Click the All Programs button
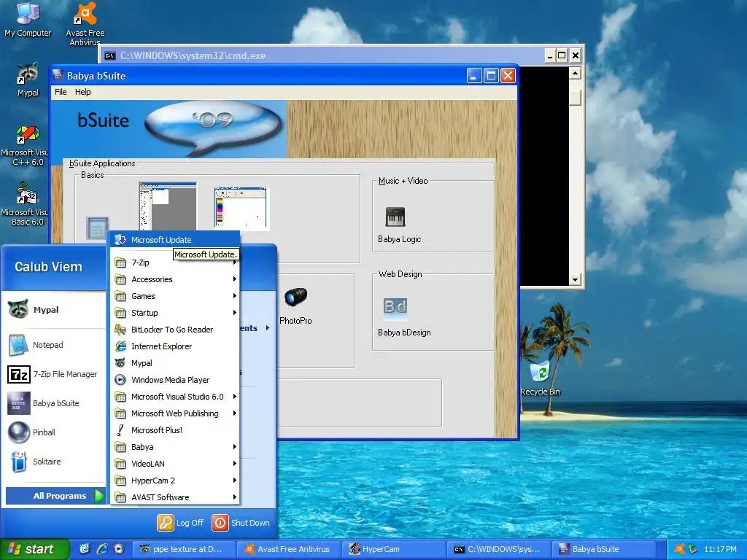Viewport: 747px width, 560px height. click(x=55, y=496)
